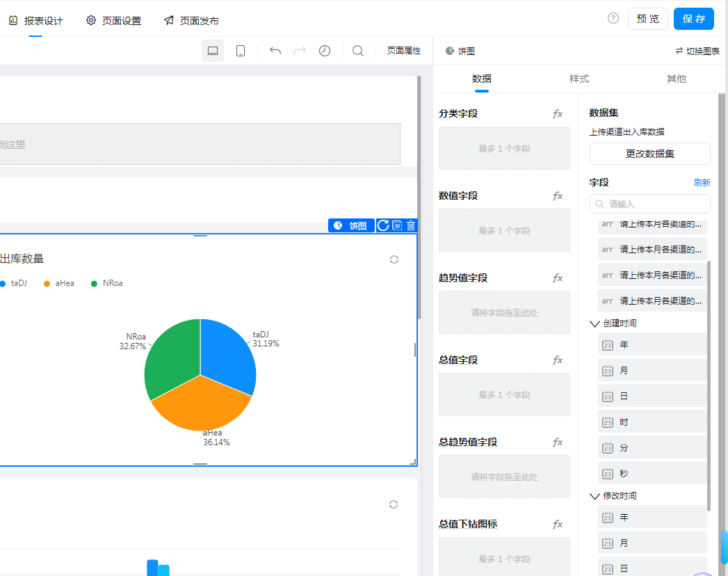
Task: Open the 报表设计 tab
Action: 35,20
